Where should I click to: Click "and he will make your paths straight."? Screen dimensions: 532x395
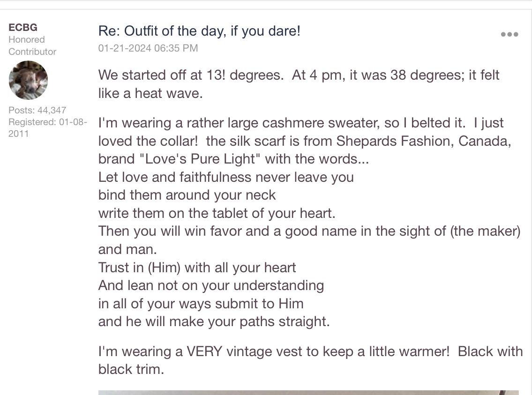214,321
